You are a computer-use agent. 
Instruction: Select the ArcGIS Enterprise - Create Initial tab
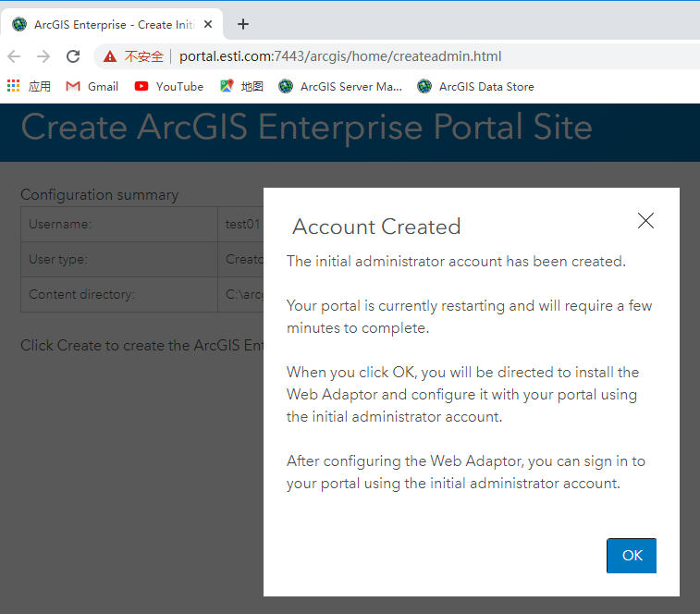click(x=112, y=24)
